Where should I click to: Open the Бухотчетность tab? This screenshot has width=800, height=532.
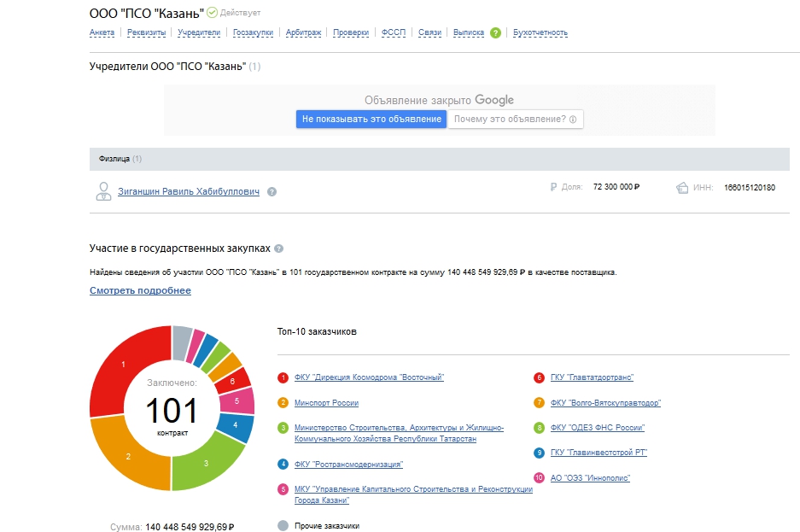point(540,32)
